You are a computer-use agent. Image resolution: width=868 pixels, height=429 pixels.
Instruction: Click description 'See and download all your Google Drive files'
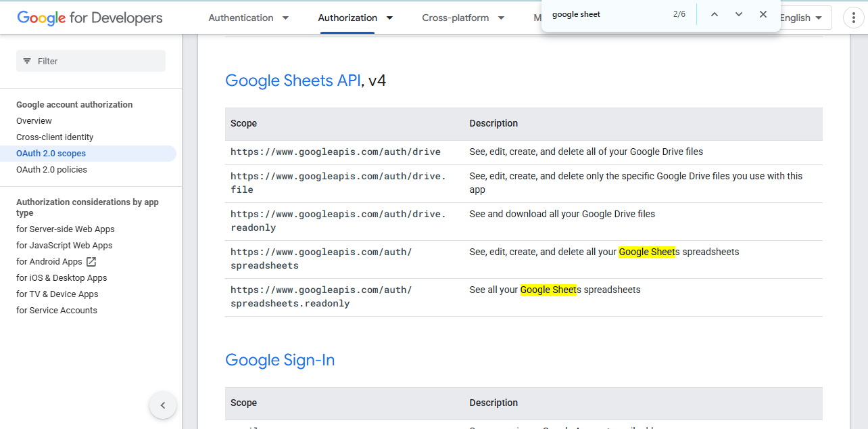[x=562, y=214]
